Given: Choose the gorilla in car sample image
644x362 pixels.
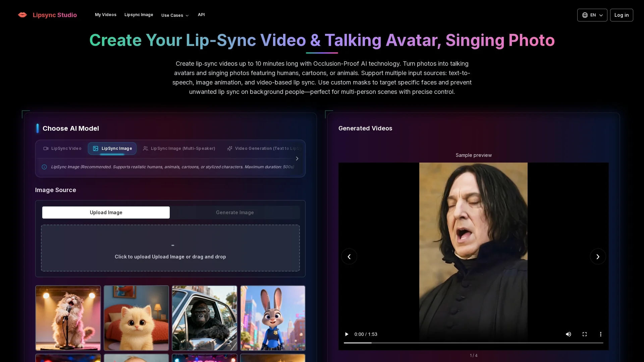Looking at the screenshot, I should coord(205,318).
